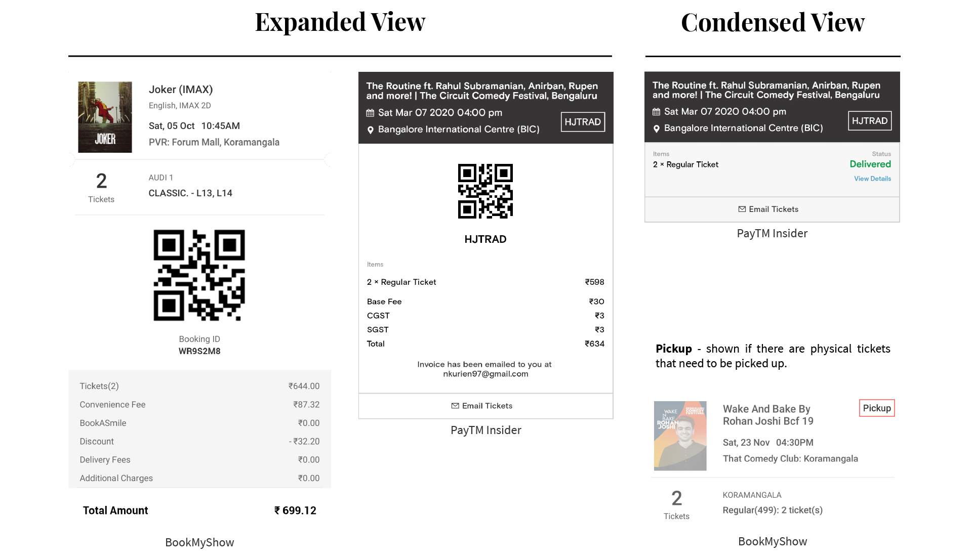Image resolution: width=972 pixels, height=560 pixels.
Task: Click the HJTRAD QR code in PayTM ticket
Action: pyautogui.click(x=485, y=191)
